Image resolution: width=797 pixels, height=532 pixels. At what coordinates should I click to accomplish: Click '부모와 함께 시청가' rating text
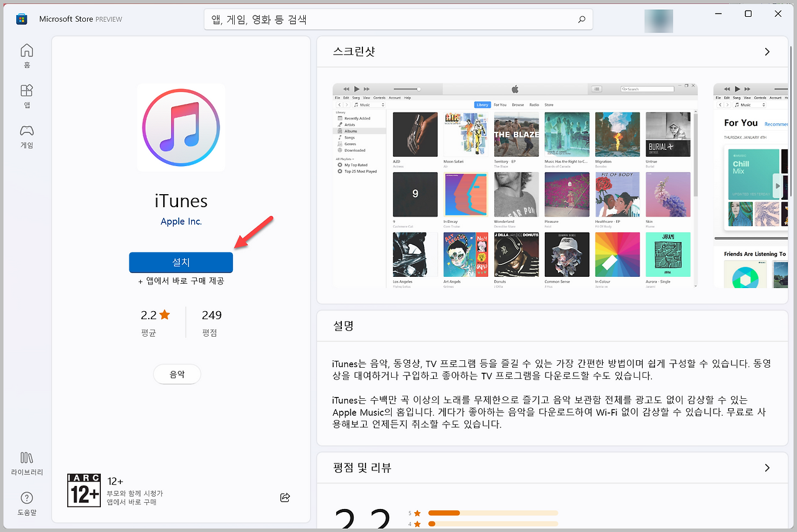[135, 493]
